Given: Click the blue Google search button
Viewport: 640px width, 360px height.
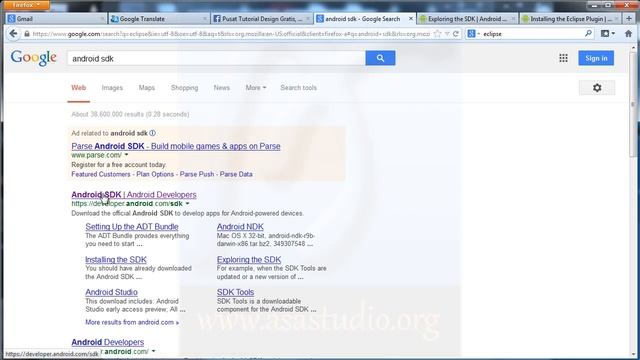Looking at the screenshot, I should [x=380, y=58].
